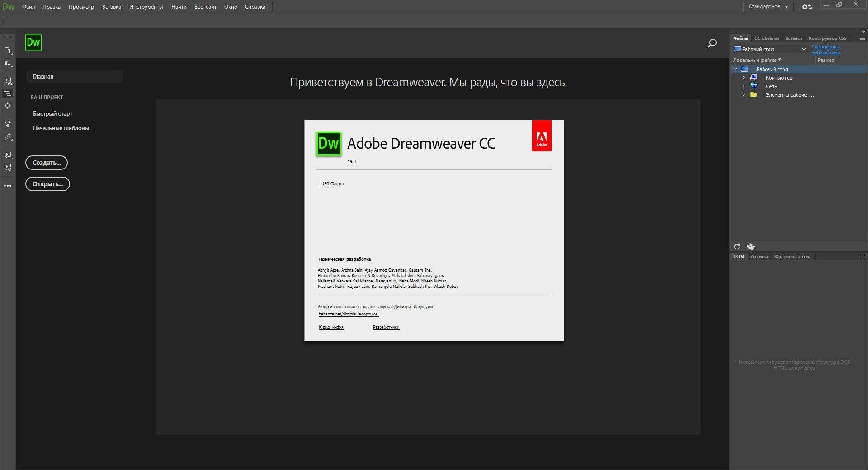
Task: Select the Элементы рабочег… tree row
Action: tap(799, 95)
